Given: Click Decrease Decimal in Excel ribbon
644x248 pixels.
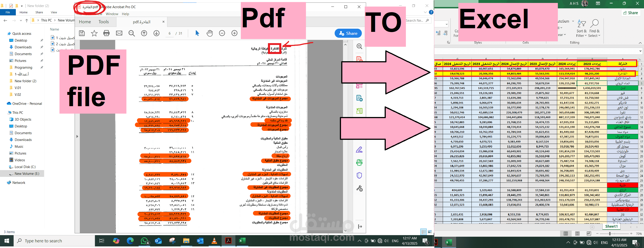Looking at the screenshot, I should pyautogui.click(x=445, y=33).
